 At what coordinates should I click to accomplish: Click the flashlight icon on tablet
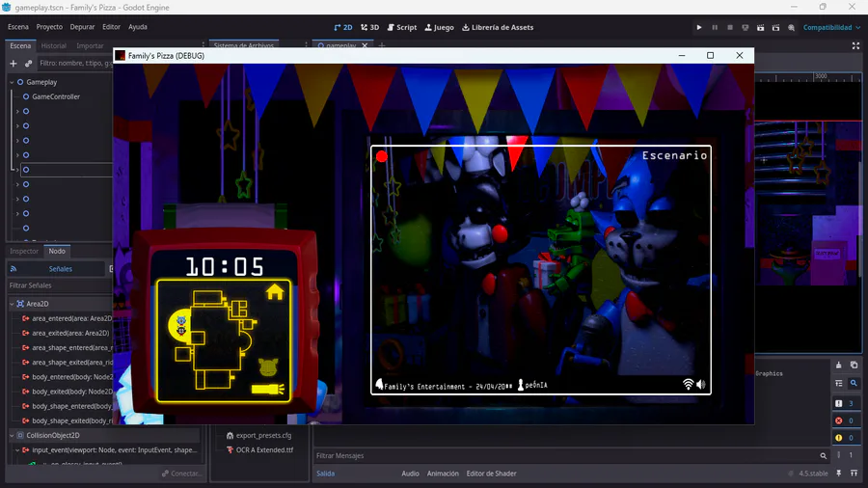267,389
